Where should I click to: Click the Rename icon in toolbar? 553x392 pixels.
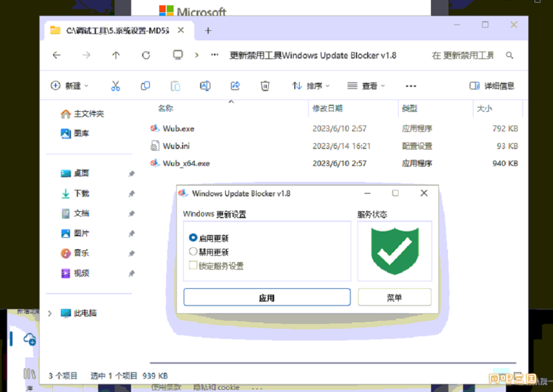point(205,86)
